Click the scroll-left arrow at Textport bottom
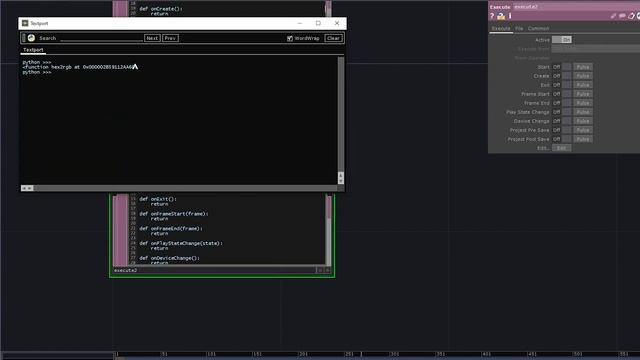This screenshot has width=640, height=360. [x=24, y=188]
